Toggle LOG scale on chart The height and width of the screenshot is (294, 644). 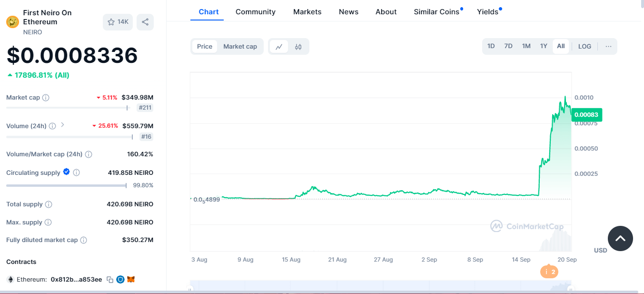(x=585, y=46)
